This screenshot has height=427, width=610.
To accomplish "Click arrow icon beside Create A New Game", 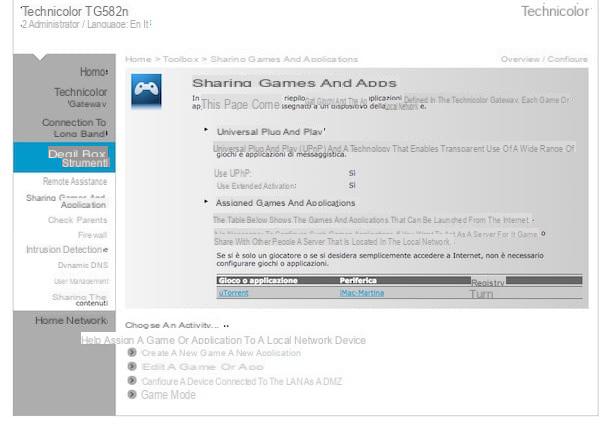I will pyautogui.click(x=132, y=352).
